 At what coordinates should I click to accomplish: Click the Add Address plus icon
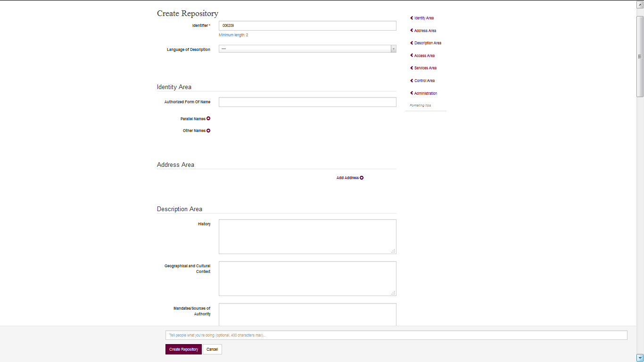(362, 178)
